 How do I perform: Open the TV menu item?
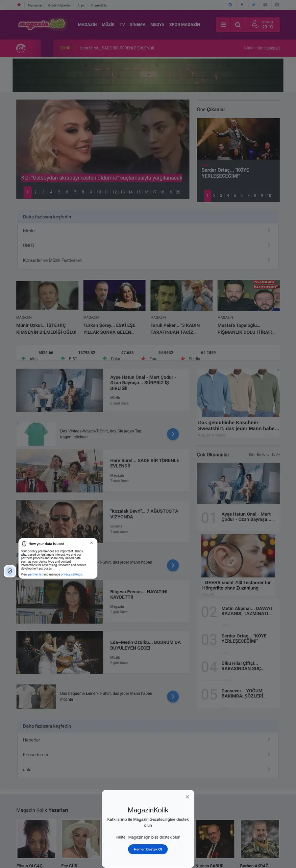(x=122, y=25)
